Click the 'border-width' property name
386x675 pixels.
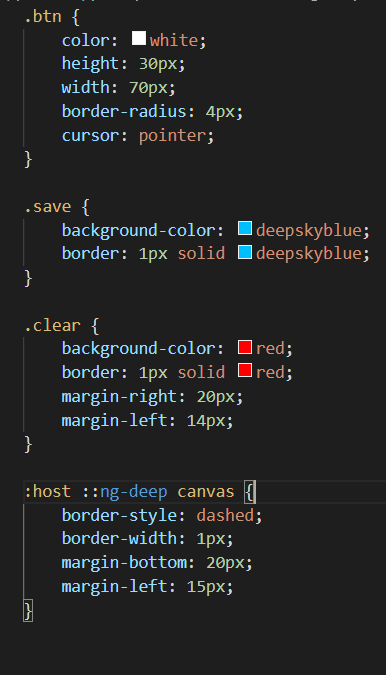[x=119, y=539]
